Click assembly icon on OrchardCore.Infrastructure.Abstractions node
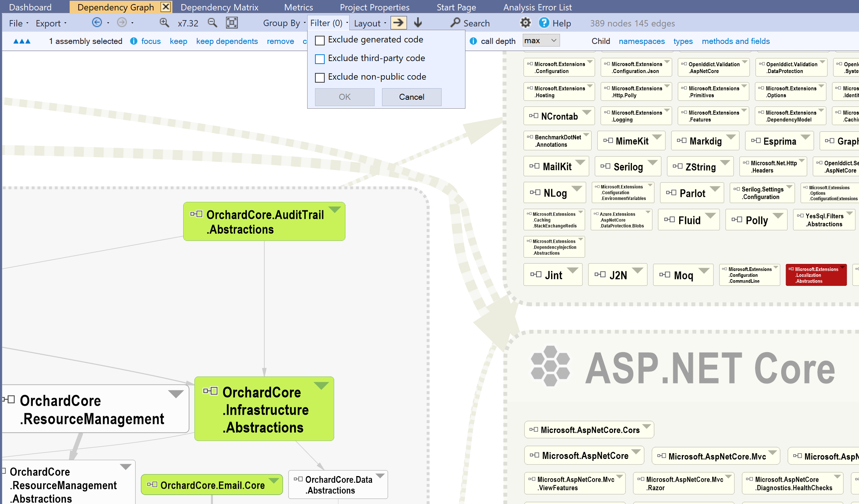This screenshot has width=859, height=504. pyautogui.click(x=210, y=391)
